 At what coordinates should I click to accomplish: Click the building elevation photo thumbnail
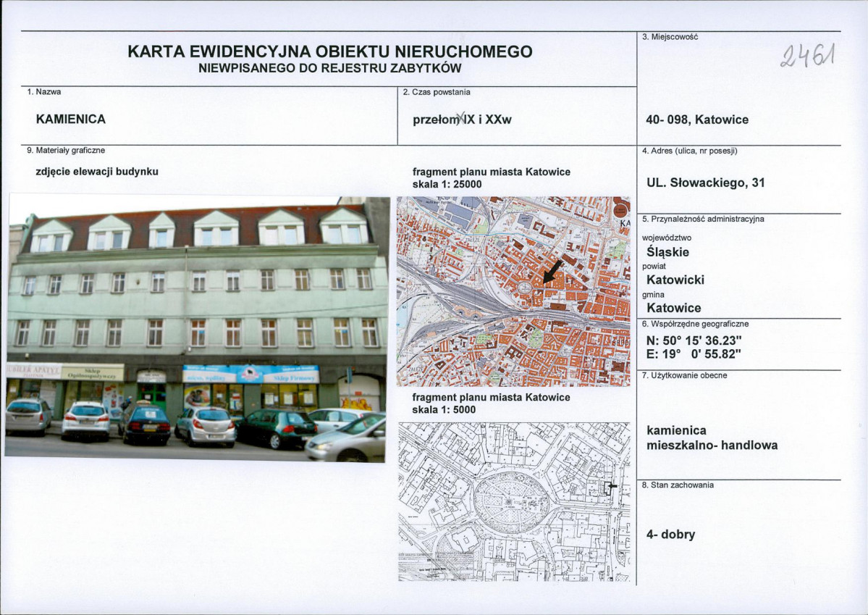click(x=195, y=326)
